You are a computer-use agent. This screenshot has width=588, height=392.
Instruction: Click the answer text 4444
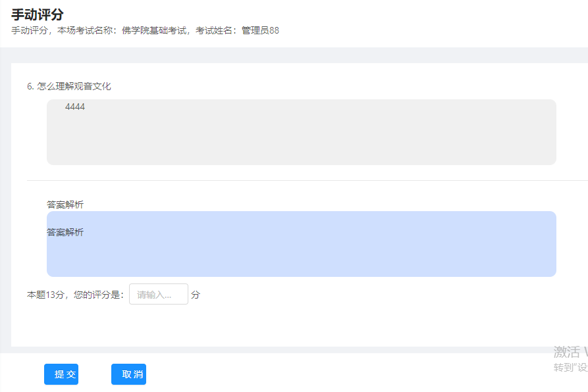pos(75,107)
